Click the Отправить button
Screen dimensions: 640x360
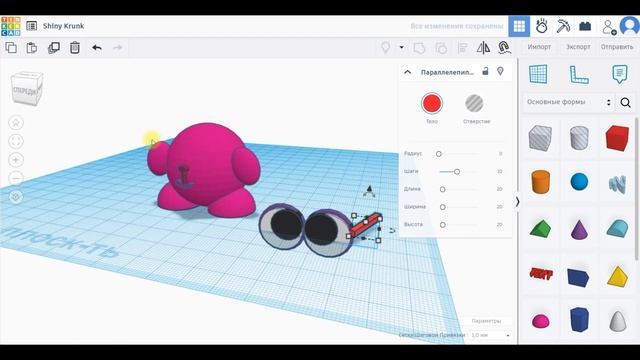(x=617, y=47)
